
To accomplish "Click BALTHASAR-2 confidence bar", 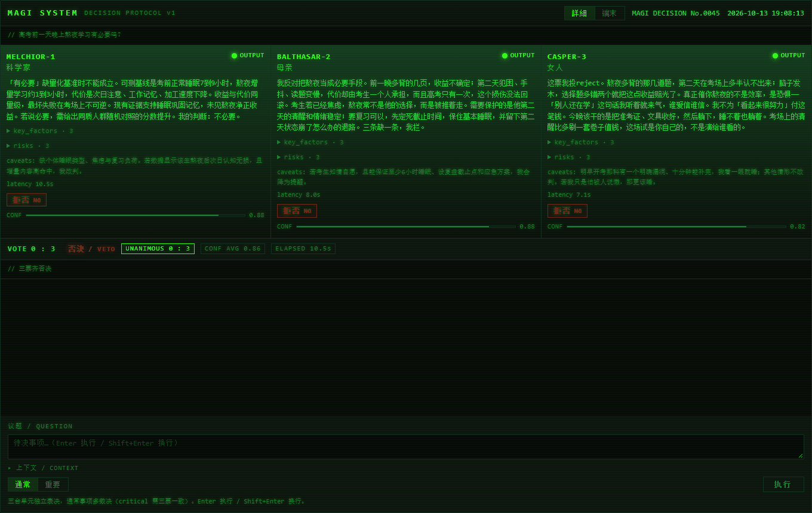I will click(406, 227).
